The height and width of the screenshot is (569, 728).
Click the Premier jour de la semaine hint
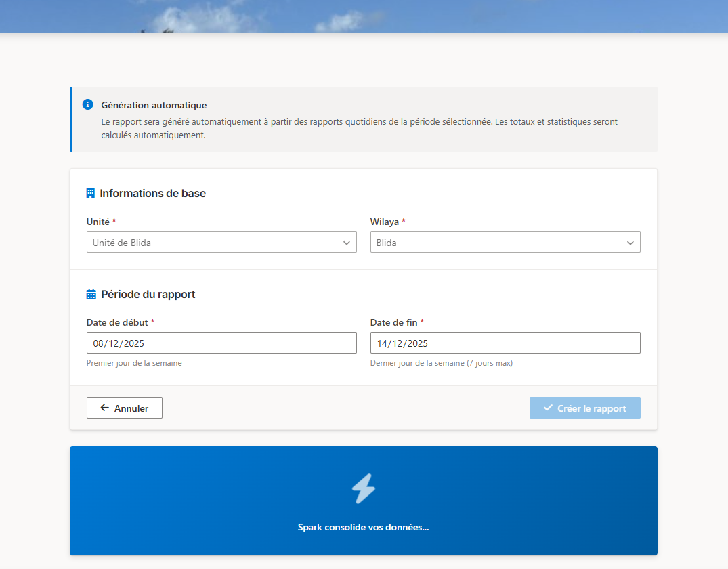(x=134, y=363)
